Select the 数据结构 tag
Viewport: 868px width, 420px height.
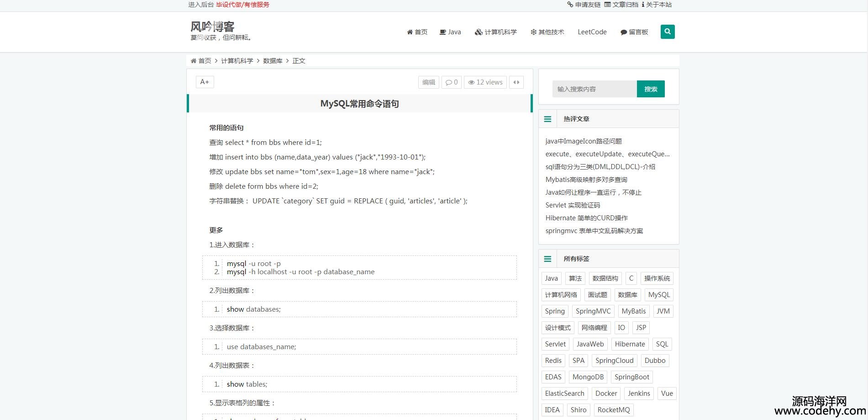(x=605, y=278)
